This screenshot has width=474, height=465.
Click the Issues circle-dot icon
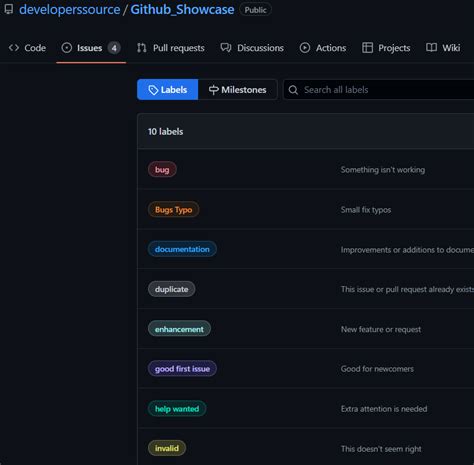tap(67, 48)
